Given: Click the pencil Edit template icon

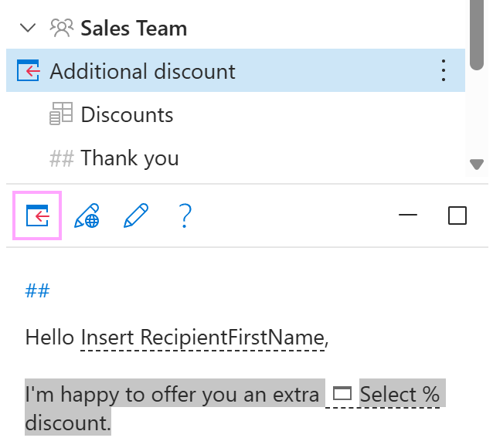Looking at the screenshot, I should [x=136, y=216].
